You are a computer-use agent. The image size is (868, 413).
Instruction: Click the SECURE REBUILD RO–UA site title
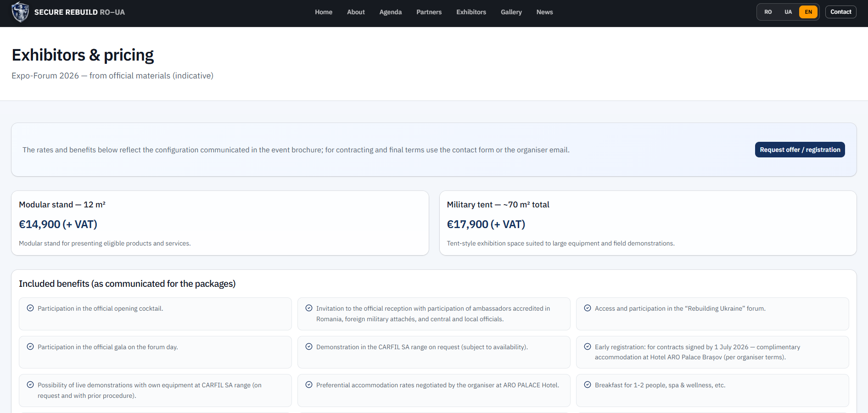point(79,12)
